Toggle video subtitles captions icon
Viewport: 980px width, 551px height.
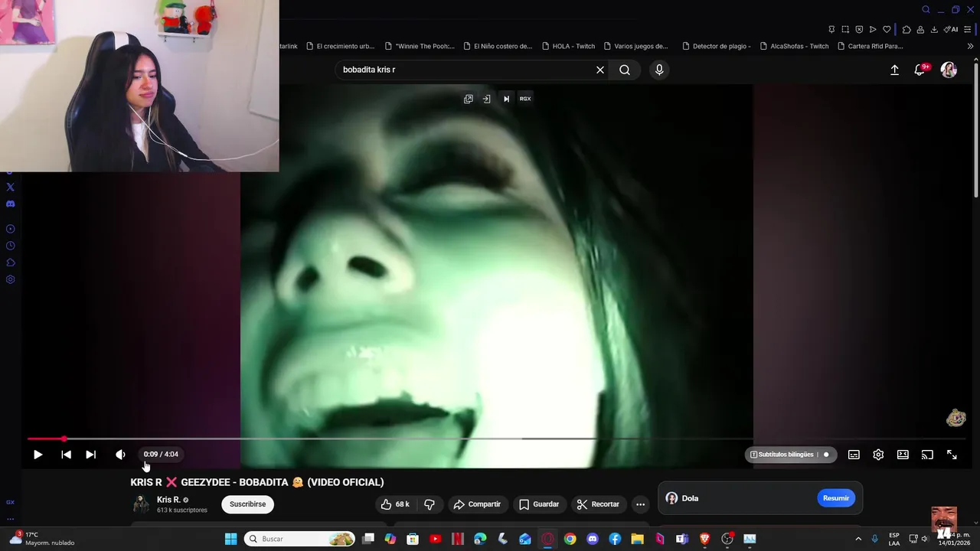tap(854, 455)
